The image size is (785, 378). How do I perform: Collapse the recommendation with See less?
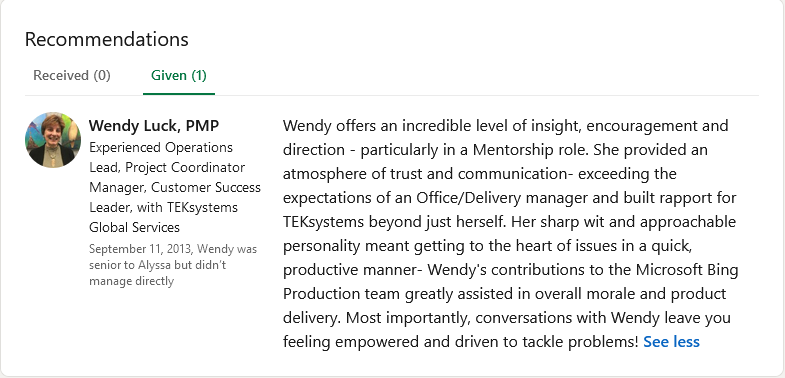671,342
